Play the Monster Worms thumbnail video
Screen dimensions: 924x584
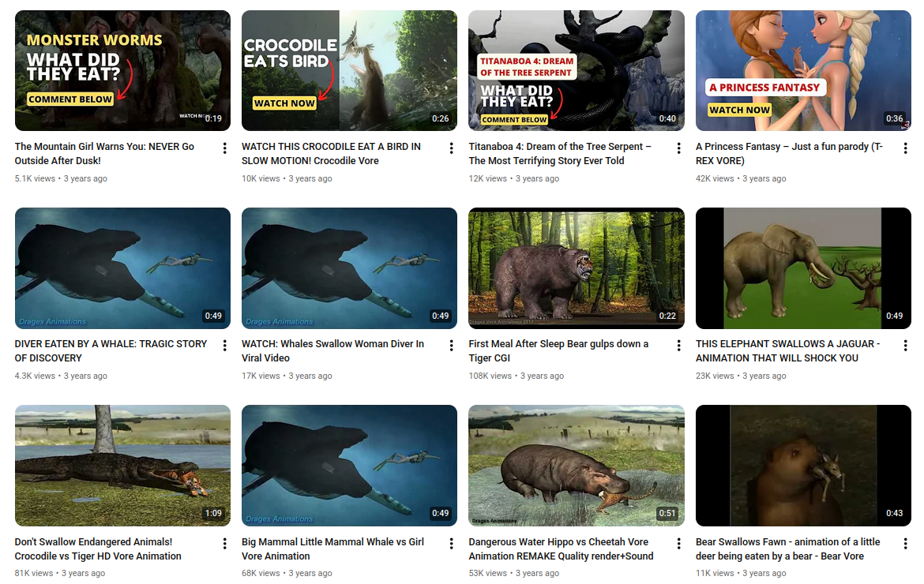tap(122, 70)
